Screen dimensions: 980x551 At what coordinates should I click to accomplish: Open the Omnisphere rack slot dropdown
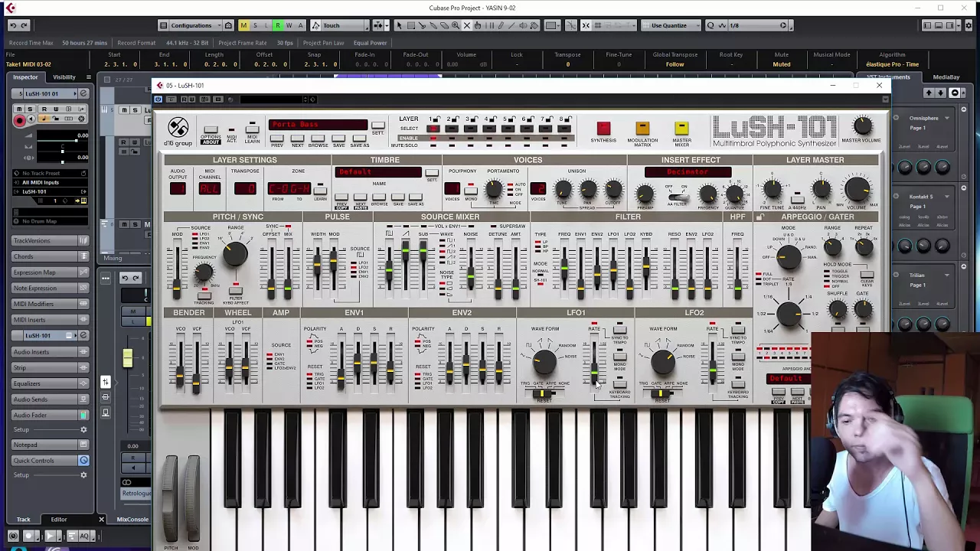click(x=946, y=118)
